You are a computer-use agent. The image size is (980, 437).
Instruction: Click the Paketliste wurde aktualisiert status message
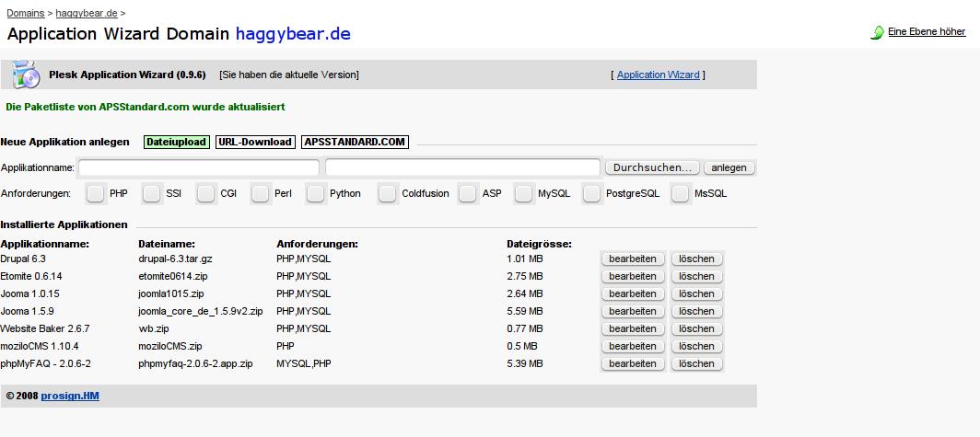pos(145,107)
